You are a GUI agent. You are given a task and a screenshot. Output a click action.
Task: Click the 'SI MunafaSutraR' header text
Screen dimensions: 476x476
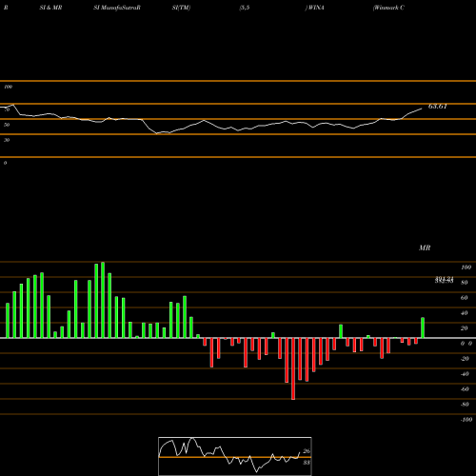(117, 8)
